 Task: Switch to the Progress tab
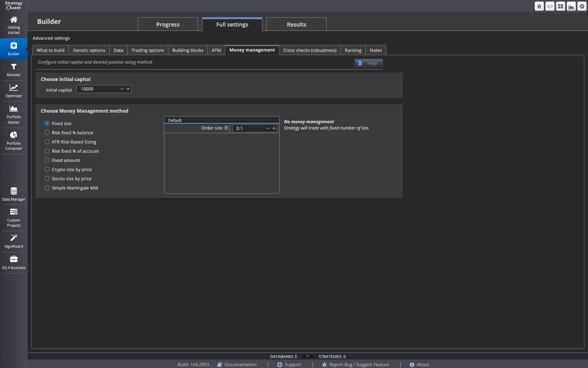(x=168, y=24)
